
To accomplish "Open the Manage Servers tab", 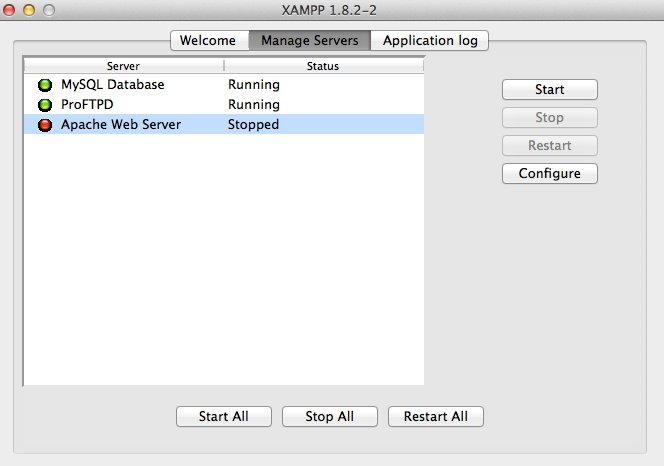I will click(310, 40).
